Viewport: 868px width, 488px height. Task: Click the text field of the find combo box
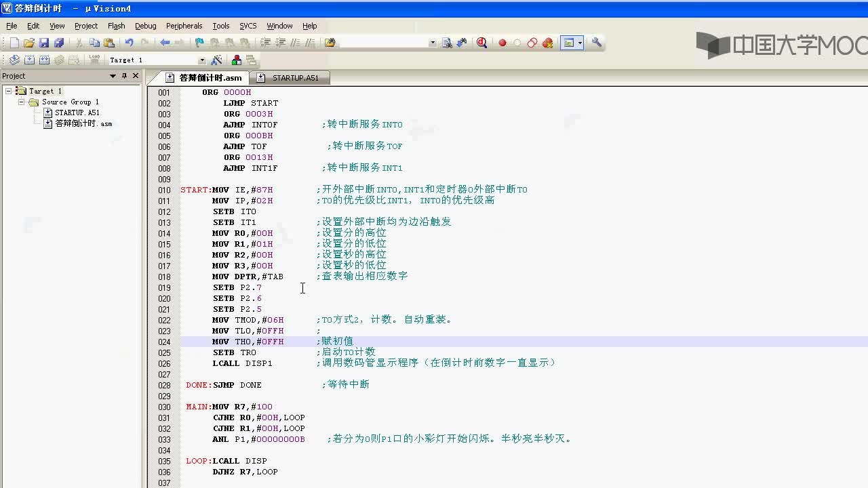click(383, 43)
